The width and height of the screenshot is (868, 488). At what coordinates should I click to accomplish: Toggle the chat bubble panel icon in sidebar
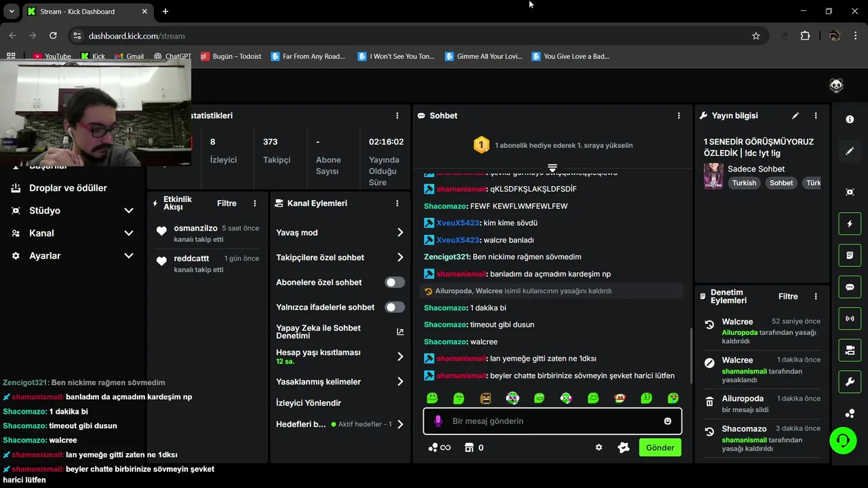[x=850, y=287]
